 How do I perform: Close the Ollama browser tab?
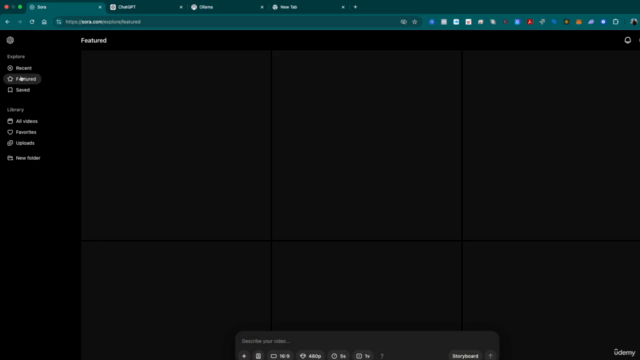click(262, 7)
